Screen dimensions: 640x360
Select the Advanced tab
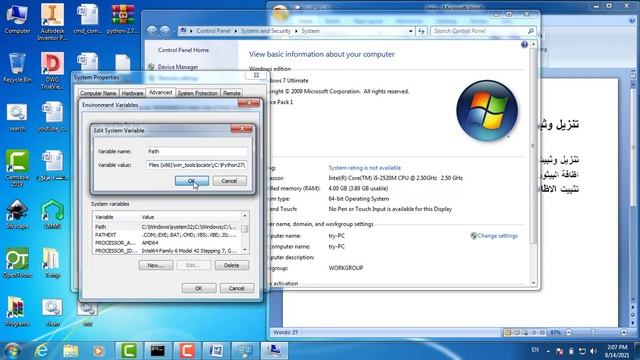(160, 93)
